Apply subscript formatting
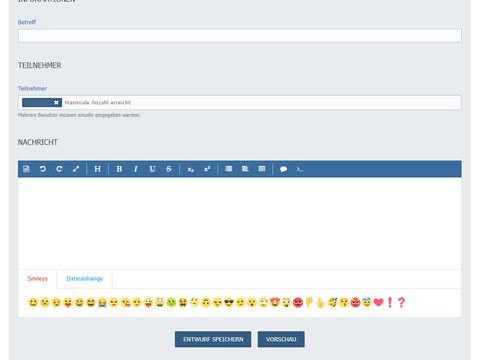480x360 pixels. (190, 169)
